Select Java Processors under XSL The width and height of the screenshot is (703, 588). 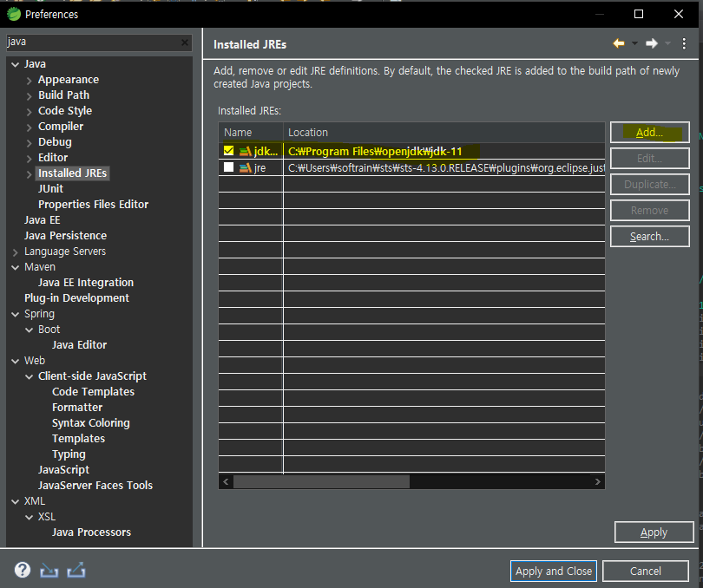[x=91, y=532]
